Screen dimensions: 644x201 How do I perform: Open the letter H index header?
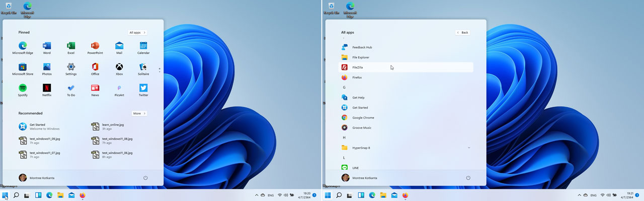344,138
